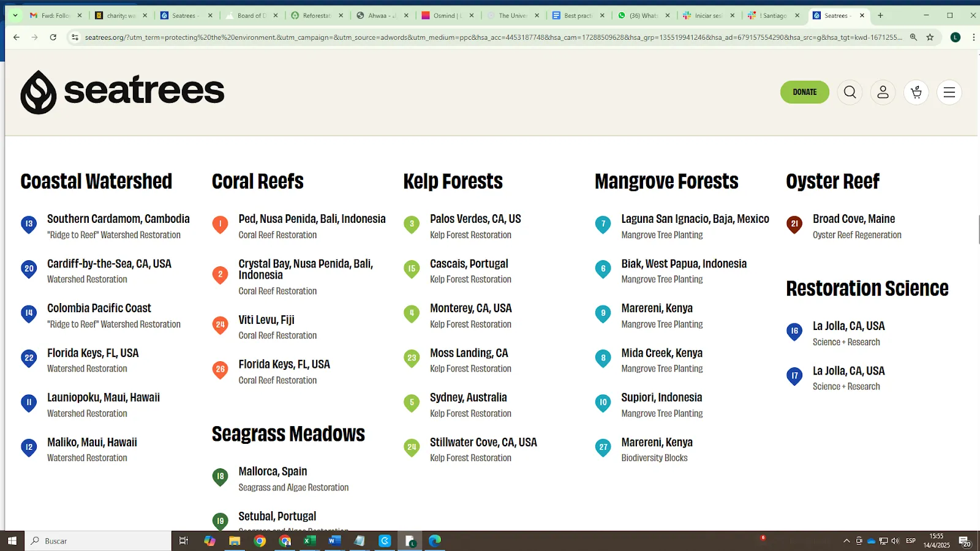Open Word from the taskbar
Viewport: 980px width, 551px height.
point(334,541)
